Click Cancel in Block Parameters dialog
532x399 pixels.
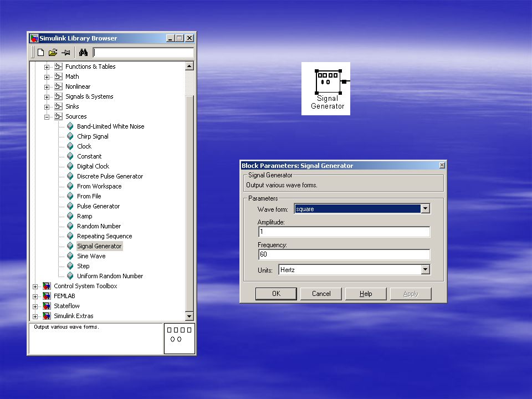tap(321, 294)
